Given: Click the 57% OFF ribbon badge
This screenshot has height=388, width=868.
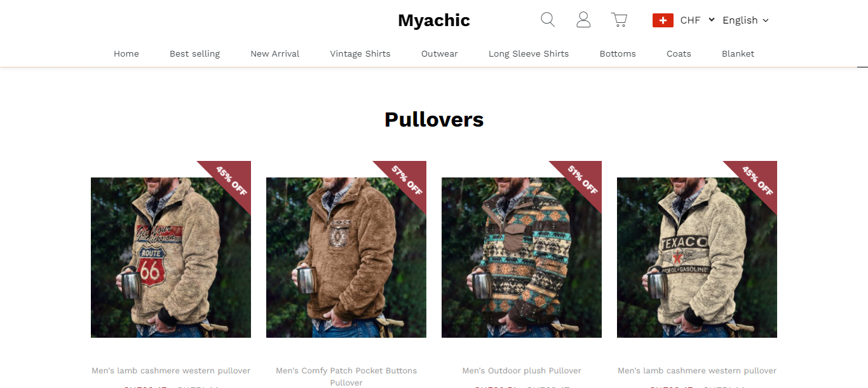Looking at the screenshot, I should coord(405,183).
